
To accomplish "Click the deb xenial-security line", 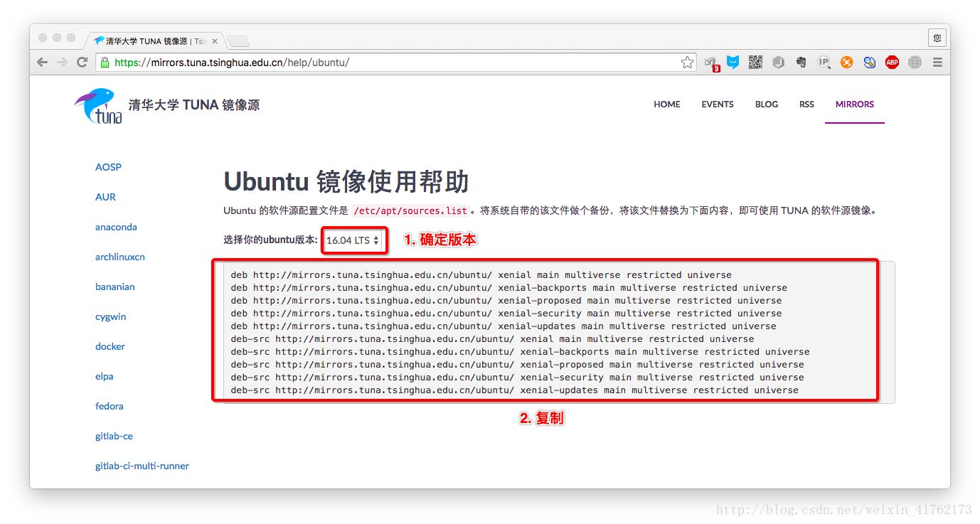I will pyautogui.click(x=506, y=314).
